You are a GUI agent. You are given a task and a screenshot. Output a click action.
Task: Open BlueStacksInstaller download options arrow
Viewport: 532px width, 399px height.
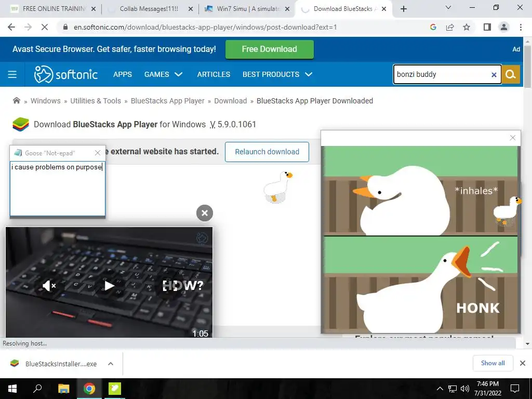(111, 364)
